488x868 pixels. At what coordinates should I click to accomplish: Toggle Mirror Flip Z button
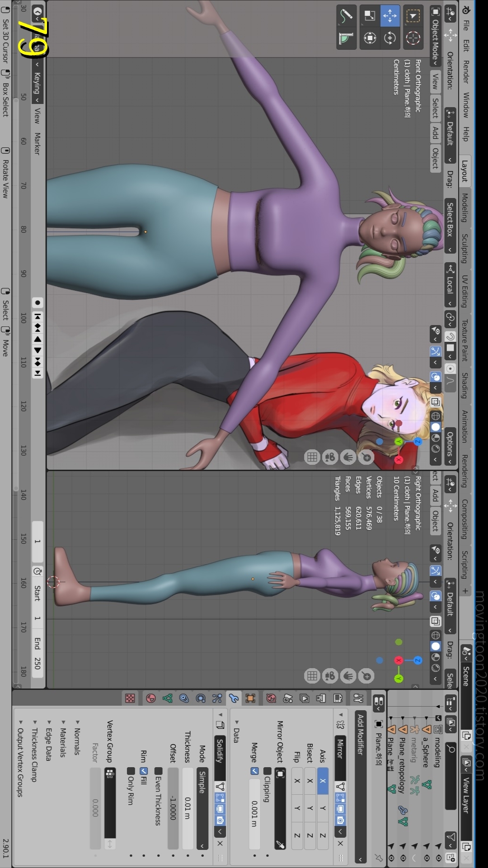tap(297, 835)
